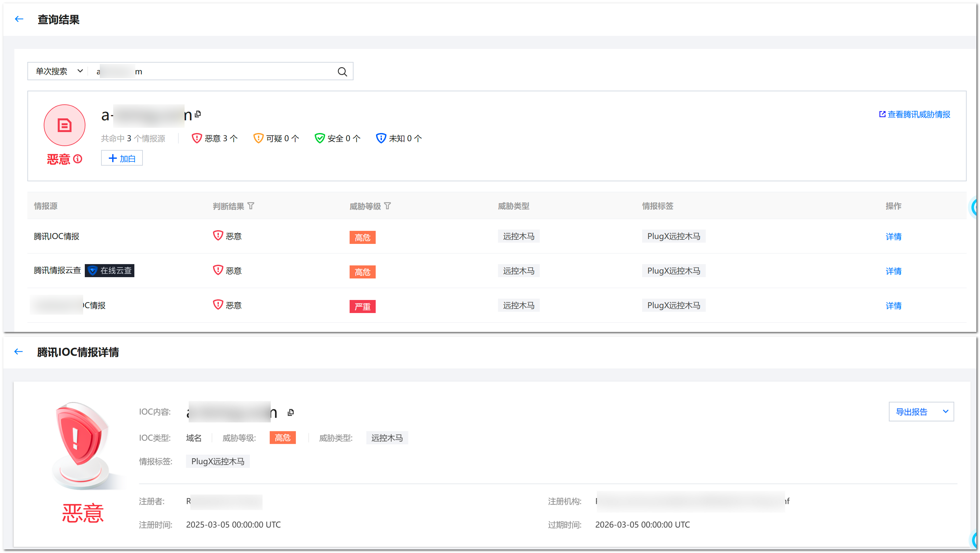Open 详情 for the 严重 level row

[893, 306]
